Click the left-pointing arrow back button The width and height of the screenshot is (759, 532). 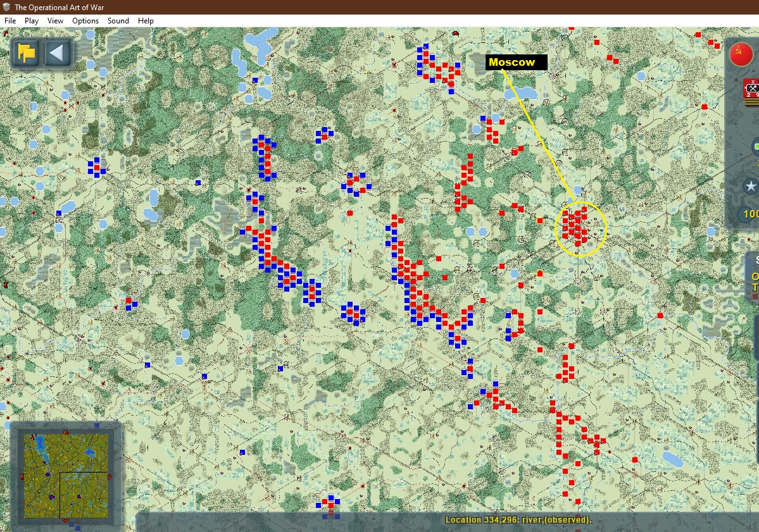coord(58,53)
